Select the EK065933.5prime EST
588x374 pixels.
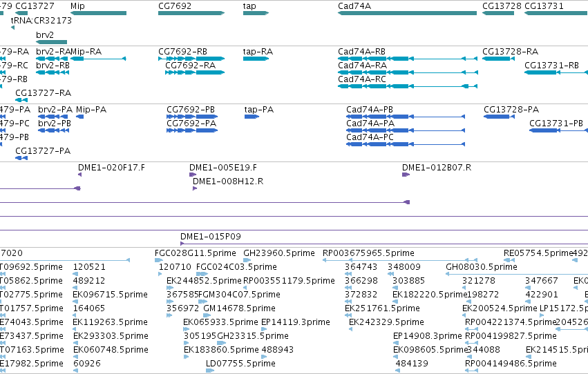pyautogui.click(x=187, y=329)
